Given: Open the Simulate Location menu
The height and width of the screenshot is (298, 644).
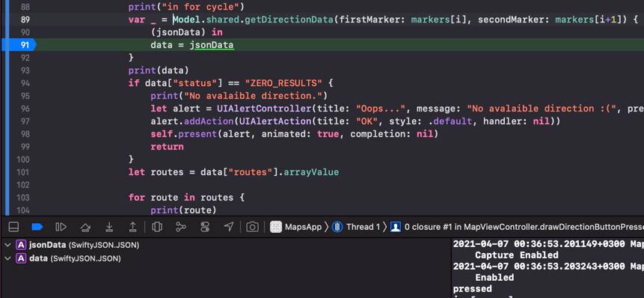Looking at the screenshot, I should point(229,226).
